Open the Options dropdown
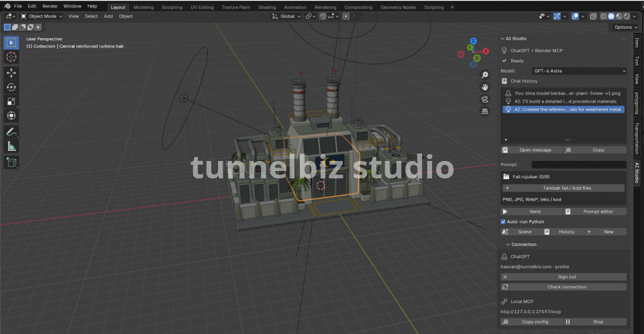Screen dimensions: 644x334 point(625,27)
